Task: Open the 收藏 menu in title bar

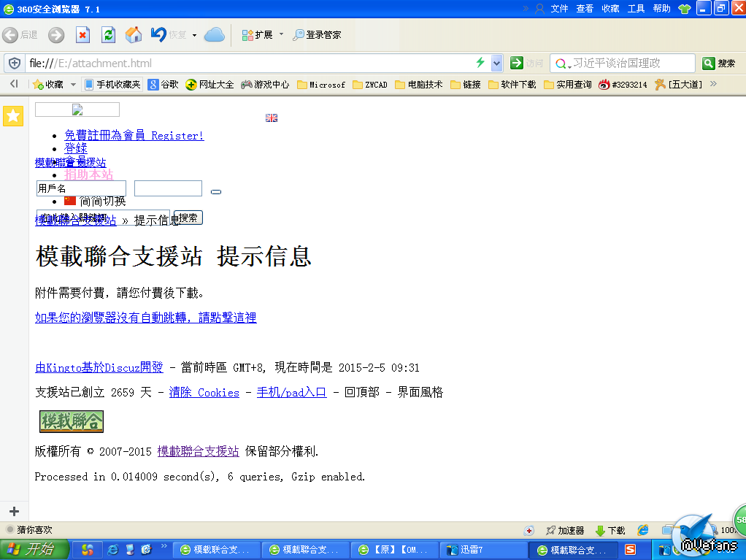Action: (x=610, y=9)
